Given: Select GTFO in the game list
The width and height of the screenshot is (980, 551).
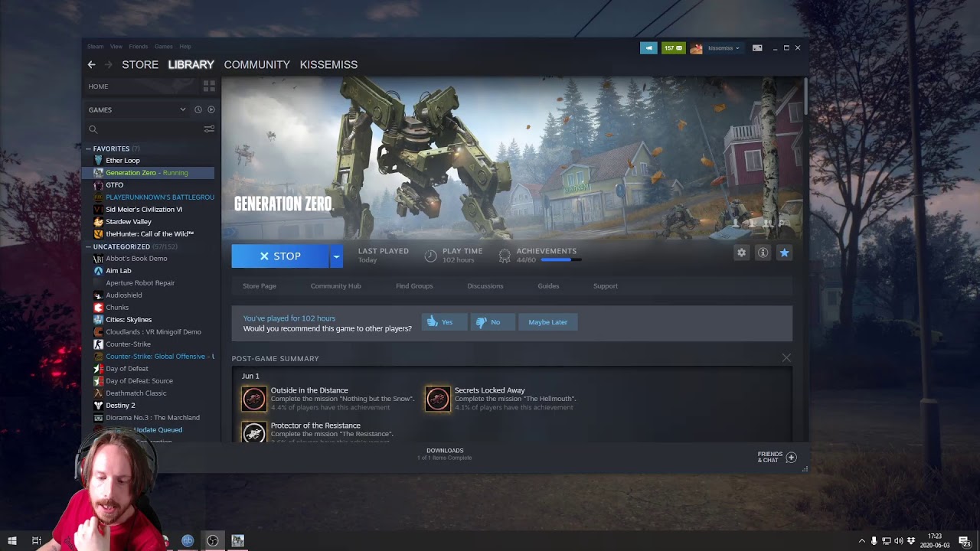Looking at the screenshot, I should tap(114, 185).
